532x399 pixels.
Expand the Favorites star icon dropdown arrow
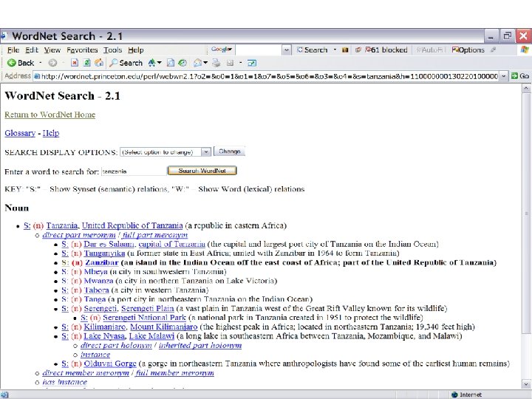pyautogui.click(x=159, y=63)
